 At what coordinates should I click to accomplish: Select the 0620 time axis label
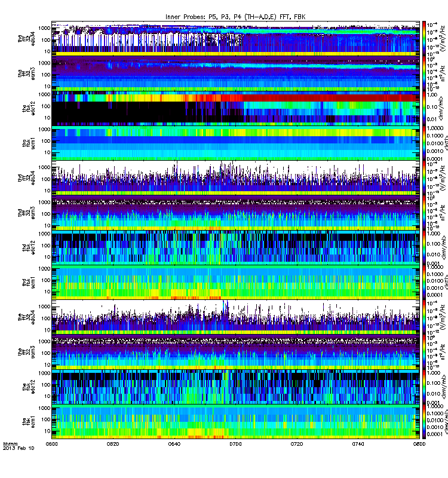pos(113,444)
